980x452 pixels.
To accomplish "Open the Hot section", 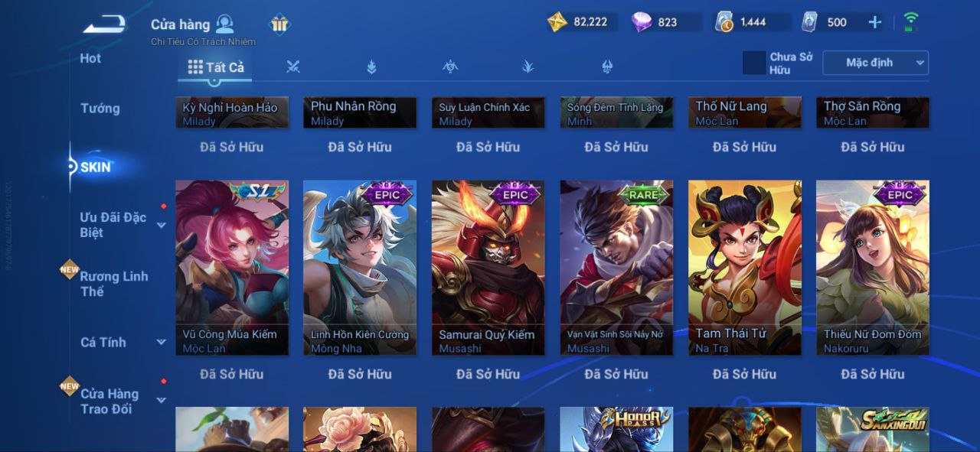I will pyautogui.click(x=90, y=58).
